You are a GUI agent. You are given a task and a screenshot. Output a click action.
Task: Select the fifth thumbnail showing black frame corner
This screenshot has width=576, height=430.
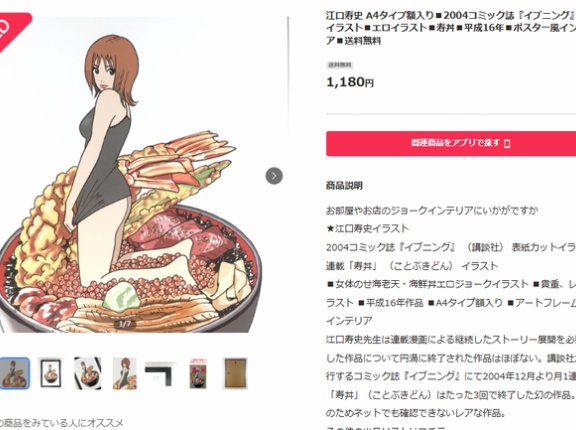pos(158,373)
